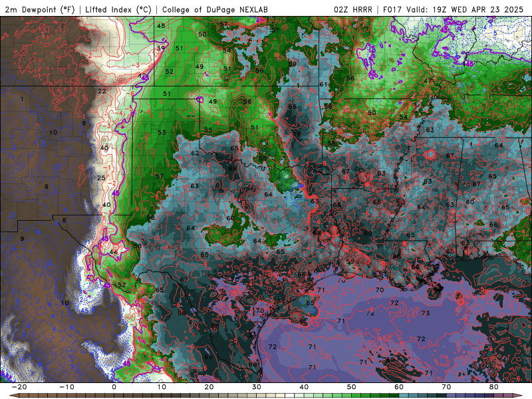Click the 22 dewpoint value on map

102,91
